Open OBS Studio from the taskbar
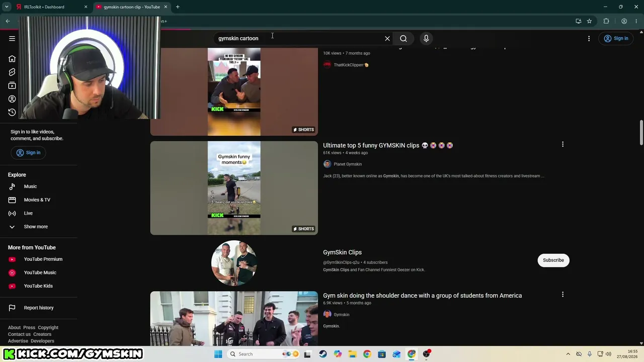Screen dimensions: 644x362 tap(427, 354)
